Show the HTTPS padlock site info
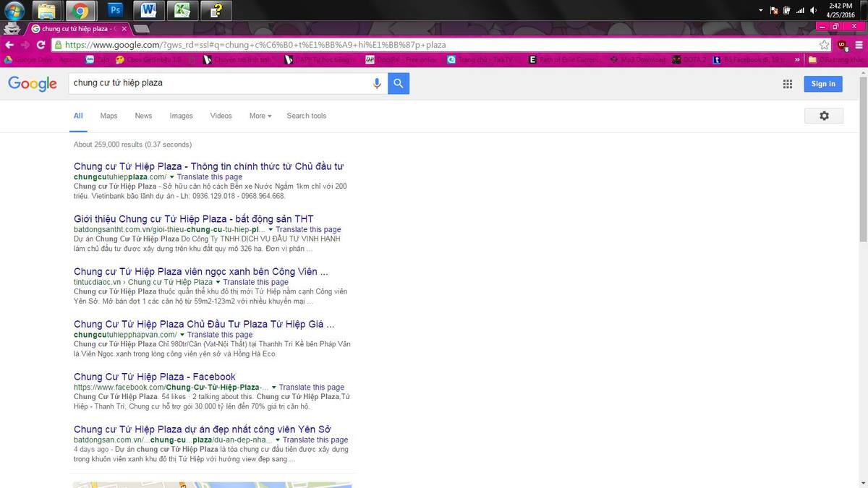The height and width of the screenshot is (488, 868). pos(59,45)
